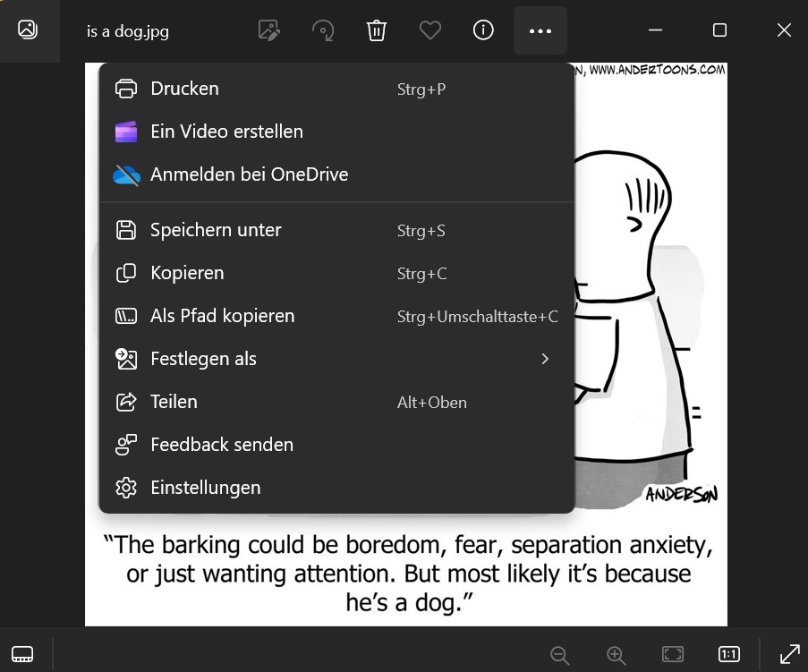Open Einstellungen from the menu
Viewport: 808px width, 672px height.
coord(337,488)
